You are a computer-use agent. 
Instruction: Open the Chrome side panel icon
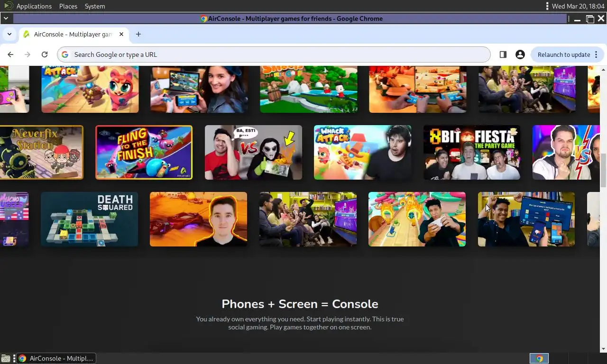pos(503,55)
